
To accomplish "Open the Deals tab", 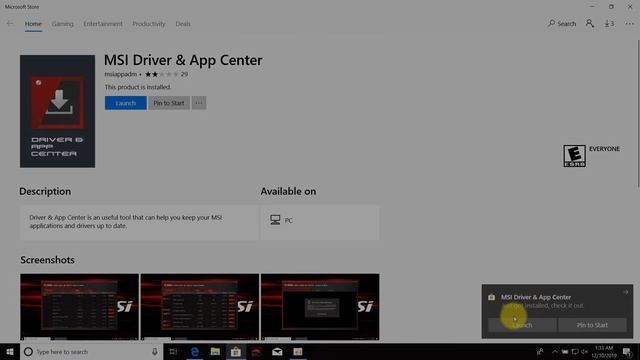I will click(183, 24).
